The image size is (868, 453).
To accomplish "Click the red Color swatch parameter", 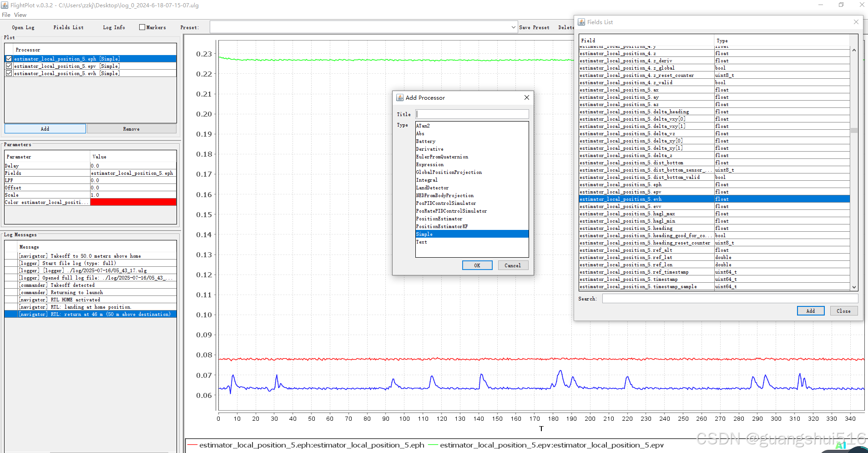I will [133, 202].
